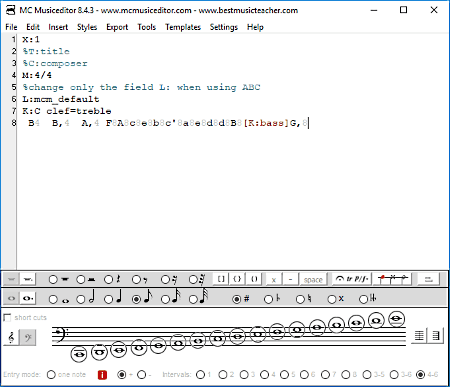Open the Tools menu
This screenshot has width=450, height=387.
pyautogui.click(x=147, y=27)
